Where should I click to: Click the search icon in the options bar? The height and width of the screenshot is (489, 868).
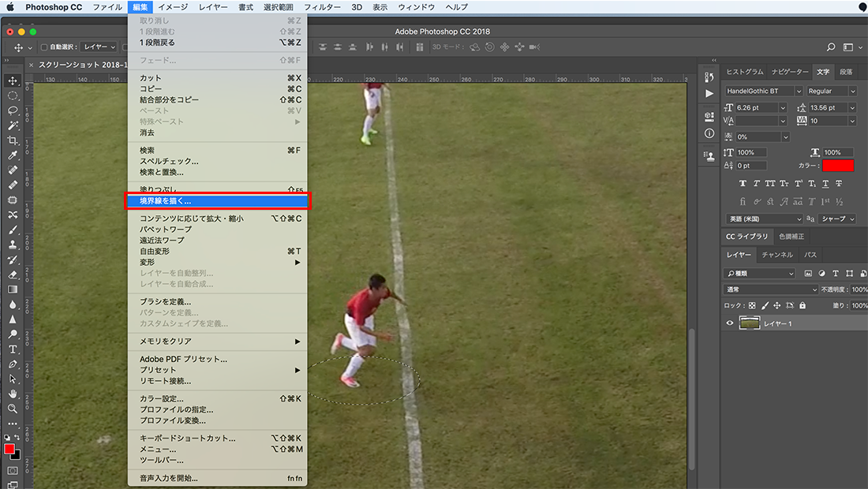point(831,47)
